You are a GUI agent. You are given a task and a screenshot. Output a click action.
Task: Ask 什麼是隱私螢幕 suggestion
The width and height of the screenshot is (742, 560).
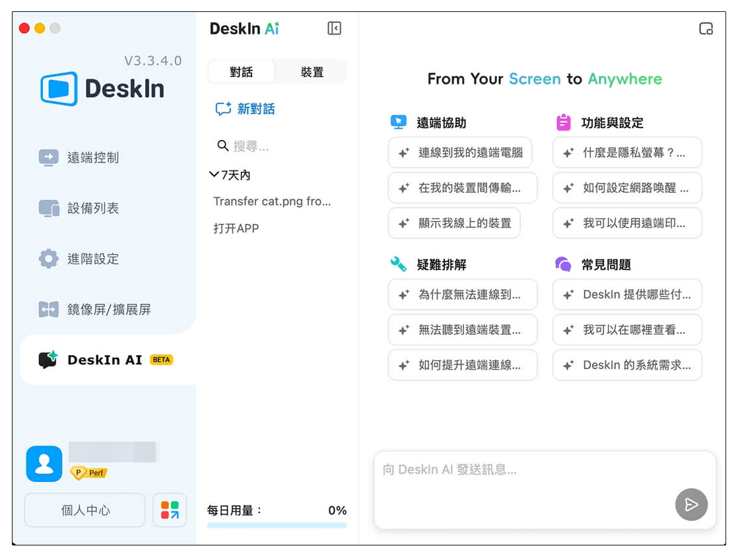tap(627, 153)
